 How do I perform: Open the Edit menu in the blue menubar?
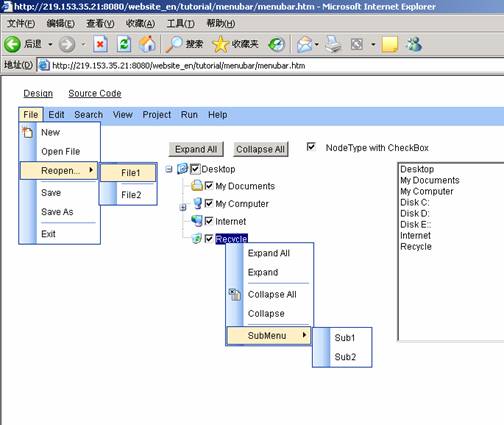click(x=56, y=115)
